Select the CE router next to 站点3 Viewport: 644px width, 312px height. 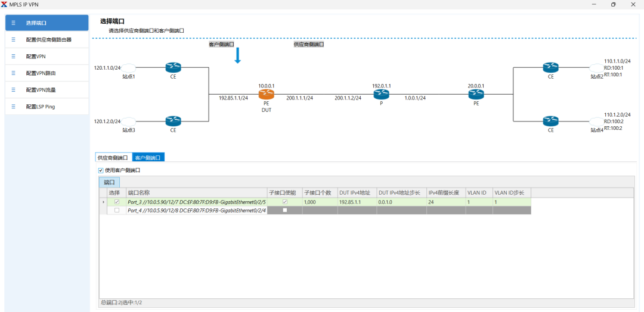[x=173, y=121]
